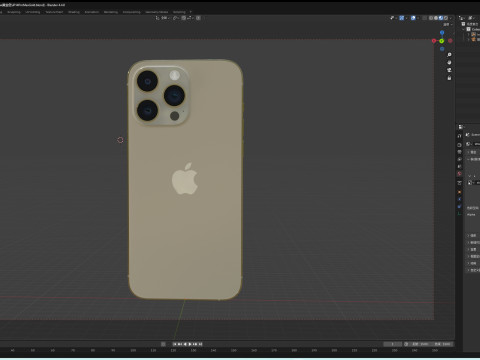The height and width of the screenshot is (360, 480).
Task: Toggle viewport gizmos visibility
Action: click(402, 18)
